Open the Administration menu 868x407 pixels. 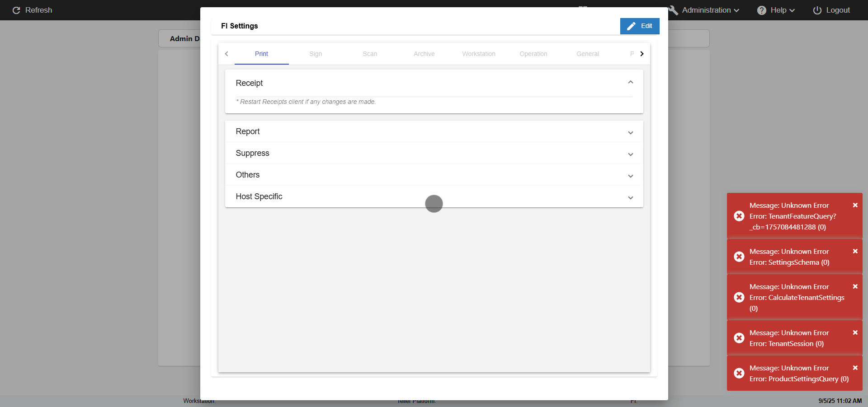coord(704,10)
